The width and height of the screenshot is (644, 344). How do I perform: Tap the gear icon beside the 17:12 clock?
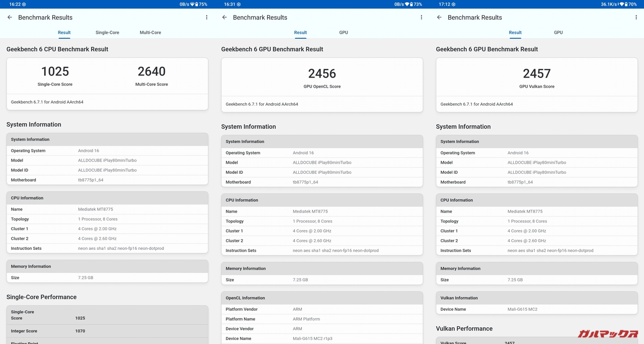(454, 4)
